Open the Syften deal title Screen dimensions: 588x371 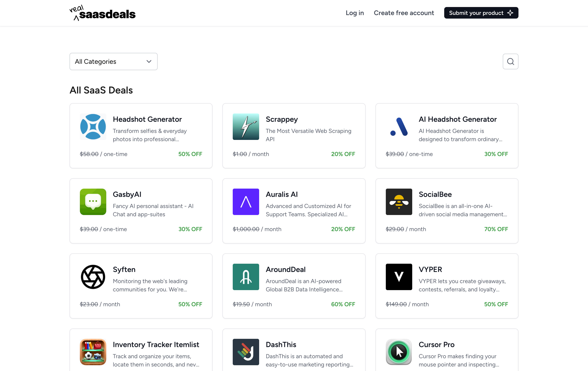(124, 269)
